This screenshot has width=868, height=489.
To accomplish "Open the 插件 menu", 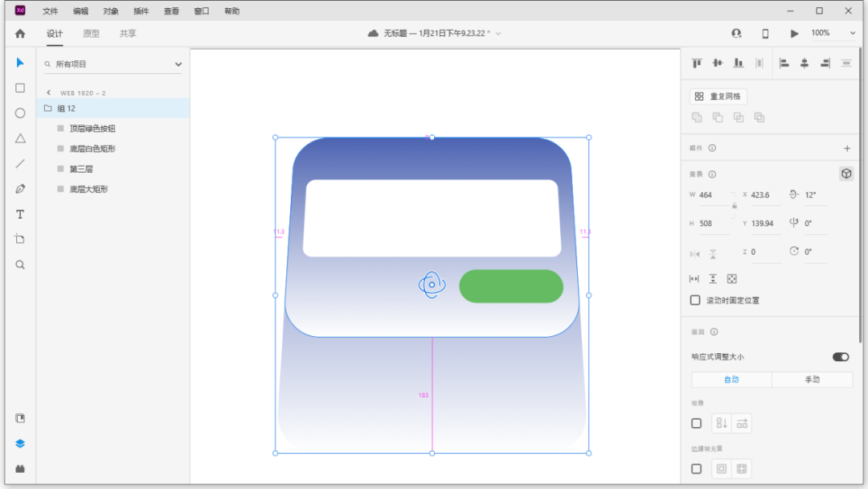I will pos(141,11).
